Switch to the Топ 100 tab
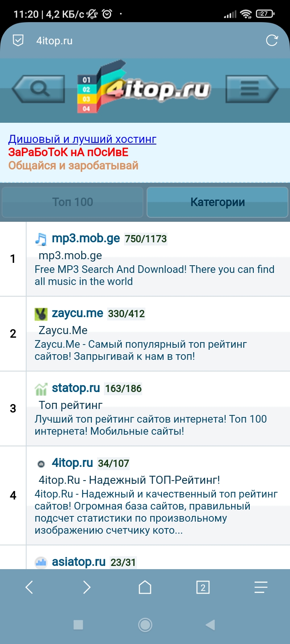Viewport: 290px width, 644px height. [72, 202]
